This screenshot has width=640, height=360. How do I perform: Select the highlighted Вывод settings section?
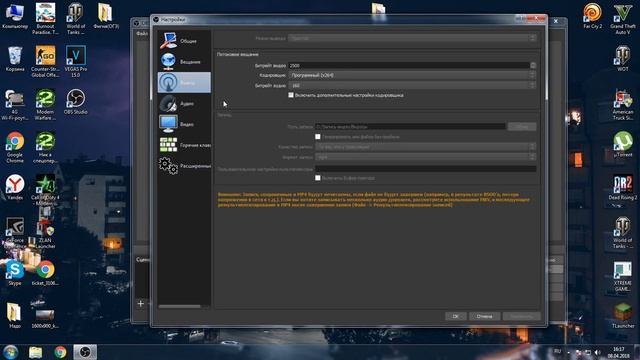(184, 82)
